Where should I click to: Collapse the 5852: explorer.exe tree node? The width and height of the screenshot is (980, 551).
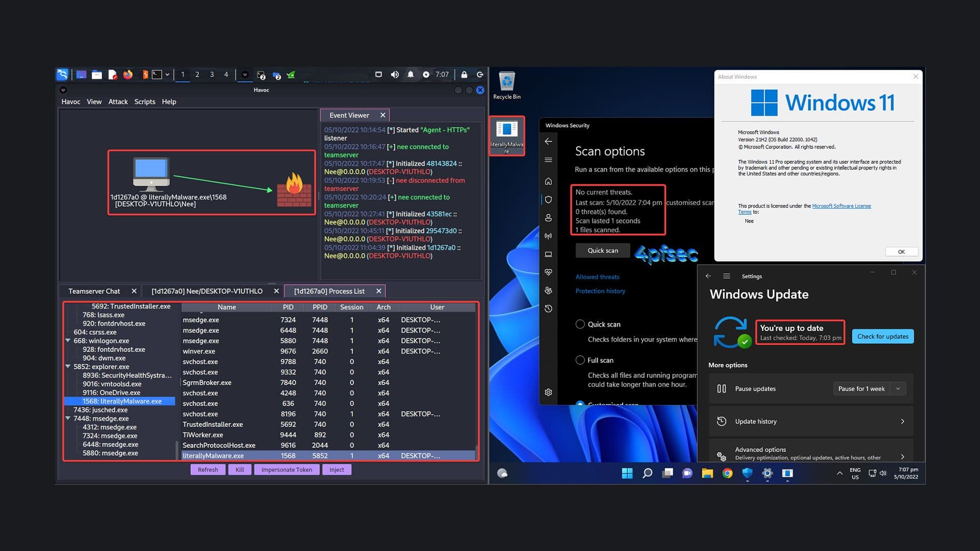click(x=68, y=366)
